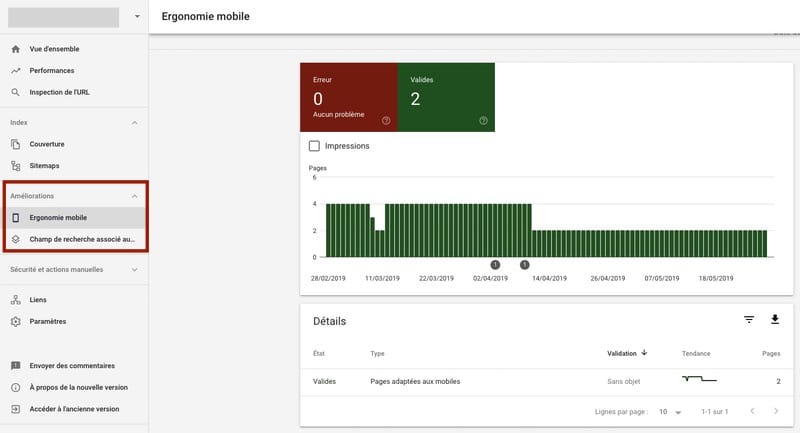
Task: Open the property selector dropdown arrow
Action: [137, 17]
